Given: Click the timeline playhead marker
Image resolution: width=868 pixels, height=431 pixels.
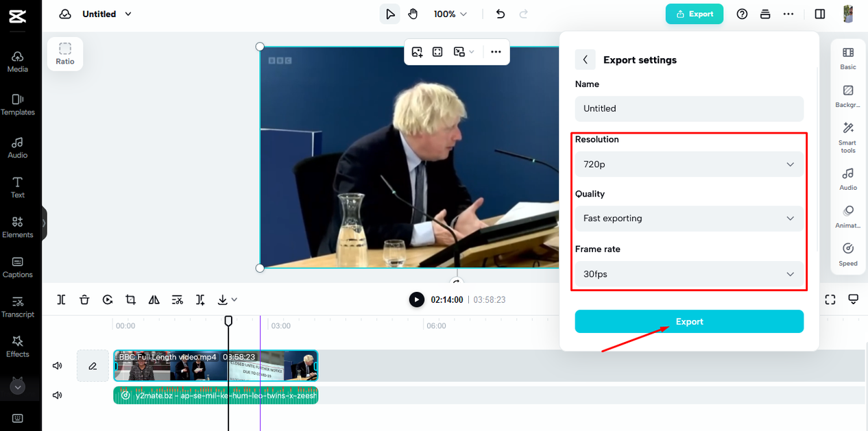Looking at the screenshot, I should pos(228,321).
